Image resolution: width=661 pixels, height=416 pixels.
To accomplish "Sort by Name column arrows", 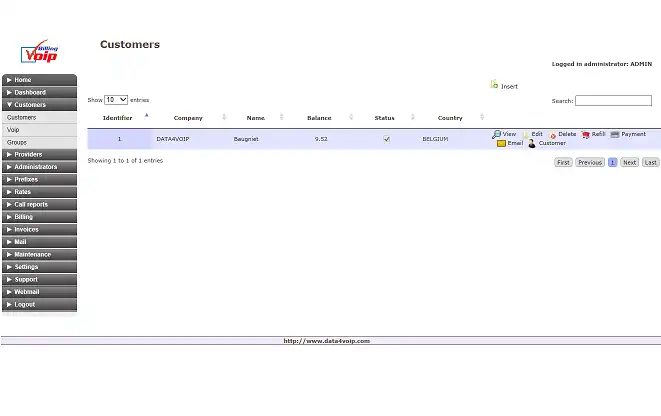I will click(x=281, y=117).
